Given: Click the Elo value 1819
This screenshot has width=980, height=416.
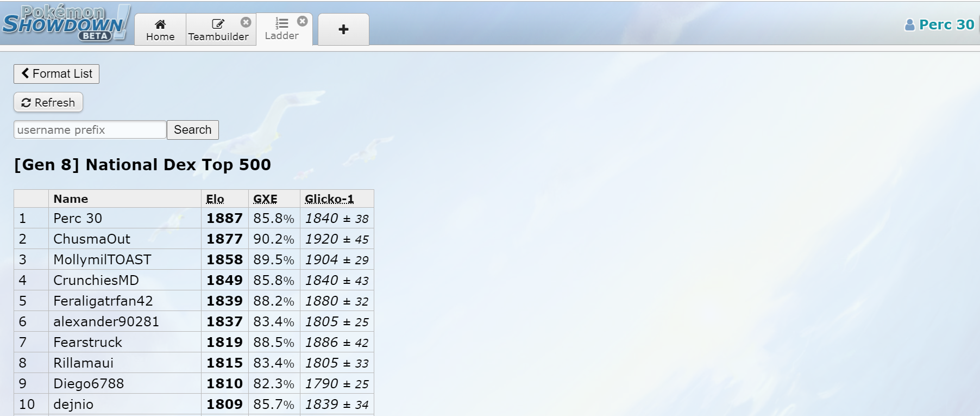Looking at the screenshot, I should pos(224,343).
